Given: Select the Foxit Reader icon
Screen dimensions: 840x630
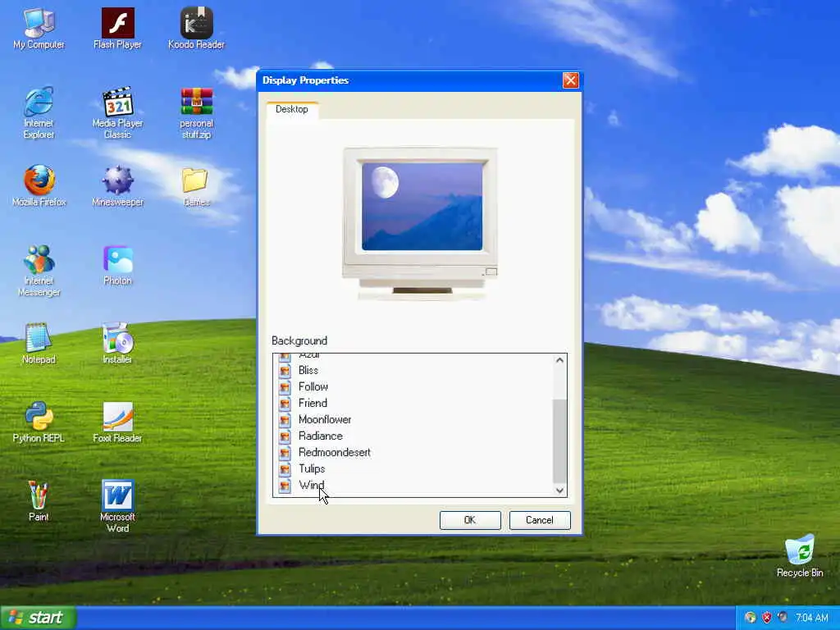Looking at the screenshot, I should pos(117,422).
